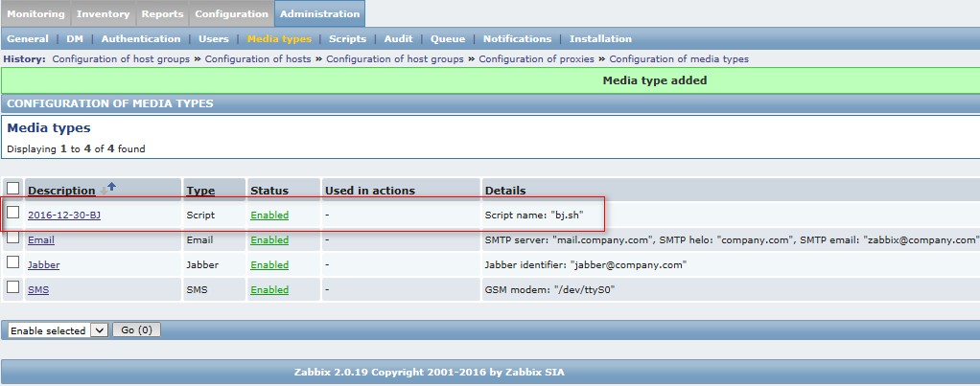Open Users submenu
Screen dimensions: 980x386
click(x=214, y=38)
